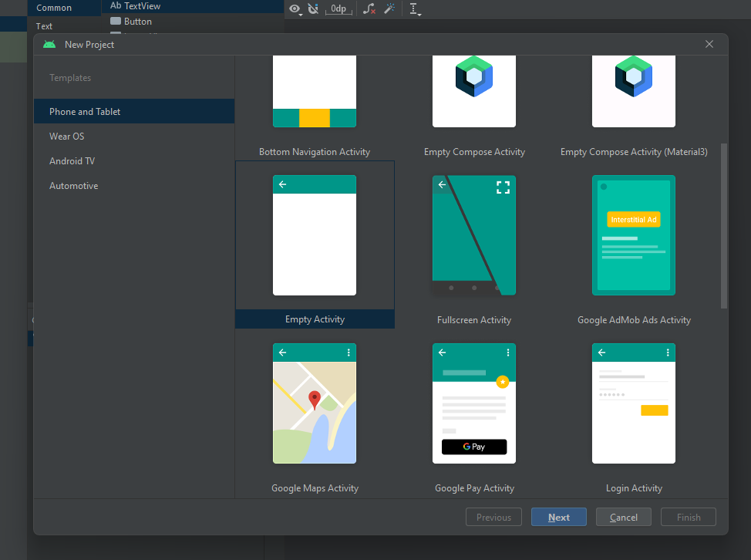Screen dimensions: 751x560
Task: Click the clear all constraints icon
Action: pos(369,8)
